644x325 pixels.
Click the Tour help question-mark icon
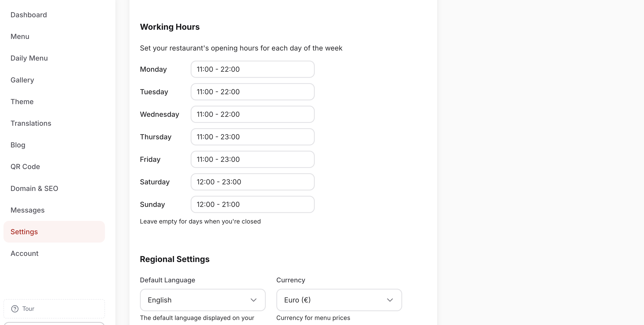coord(15,309)
